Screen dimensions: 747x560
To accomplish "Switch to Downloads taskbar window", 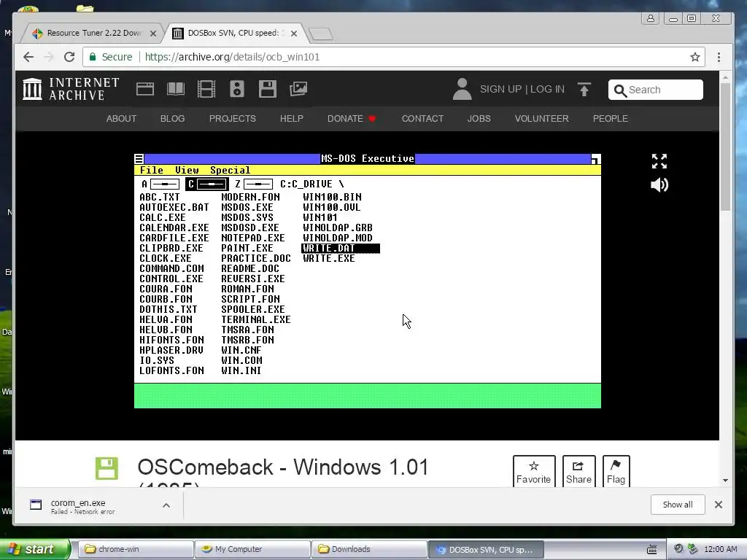I will (x=369, y=549).
